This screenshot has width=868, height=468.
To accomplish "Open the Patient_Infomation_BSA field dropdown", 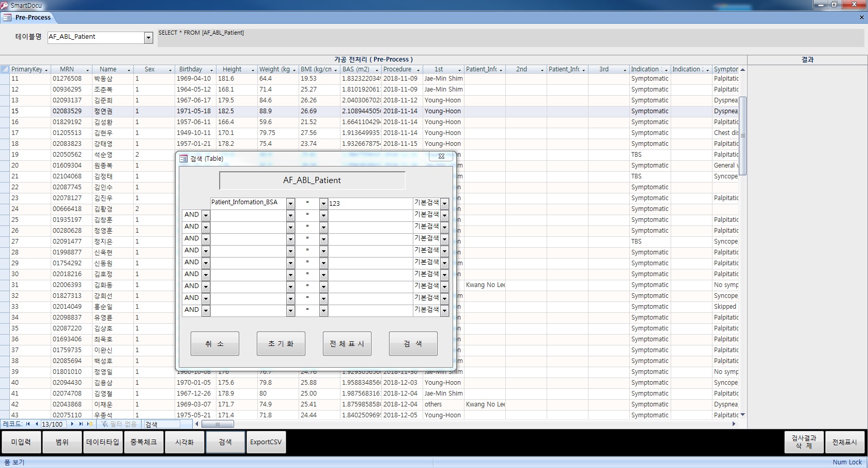I will [x=290, y=203].
